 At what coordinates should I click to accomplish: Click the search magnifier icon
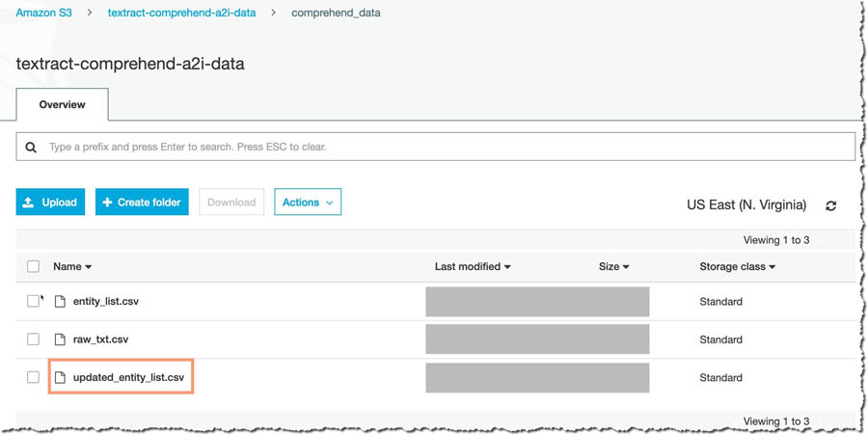[32, 148]
